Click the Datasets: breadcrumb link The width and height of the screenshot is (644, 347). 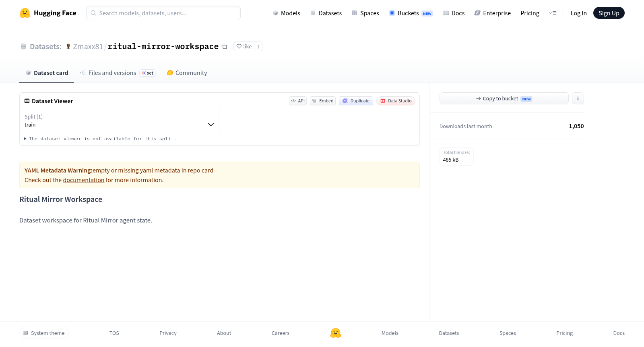(45, 46)
